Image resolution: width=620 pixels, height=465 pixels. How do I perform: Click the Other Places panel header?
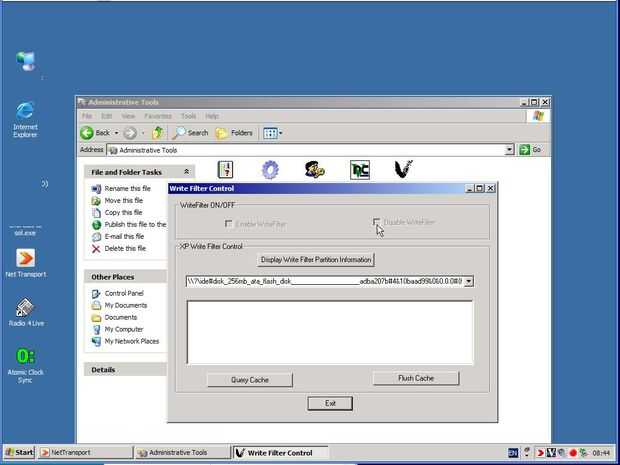pos(126,277)
